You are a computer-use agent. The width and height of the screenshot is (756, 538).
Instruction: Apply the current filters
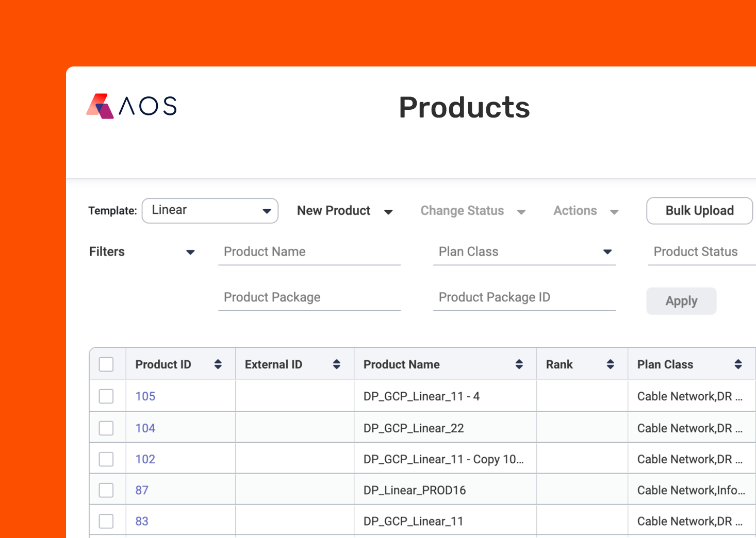[x=681, y=300]
